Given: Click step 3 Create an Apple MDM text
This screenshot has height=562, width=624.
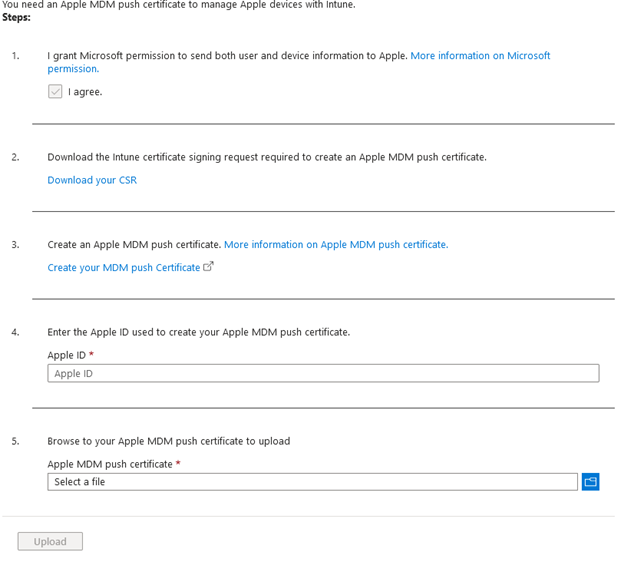Looking at the screenshot, I should pyautogui.click(x=134, y=244).
